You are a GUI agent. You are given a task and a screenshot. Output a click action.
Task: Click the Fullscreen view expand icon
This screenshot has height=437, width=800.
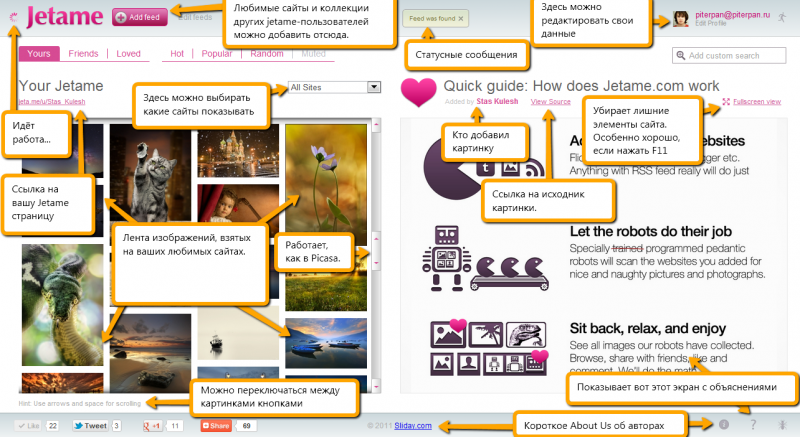point(726,101)
